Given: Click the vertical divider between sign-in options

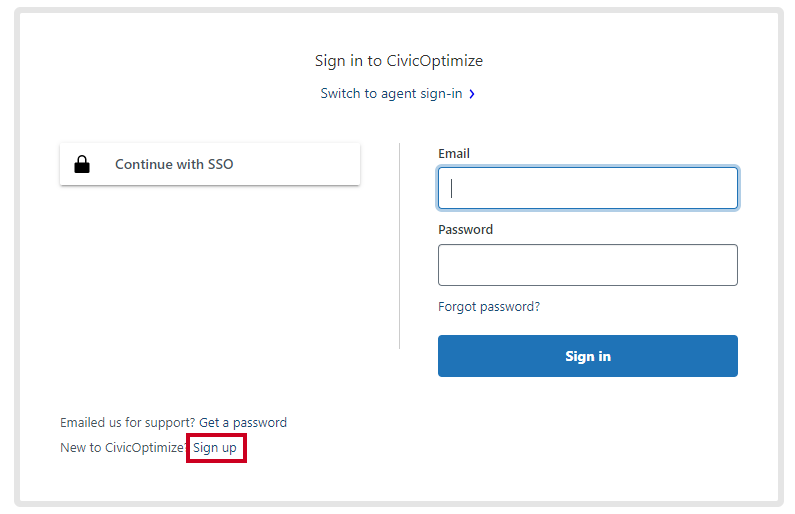Looking at the screenshot, I should pyautogui.click(x=400, y=246).
